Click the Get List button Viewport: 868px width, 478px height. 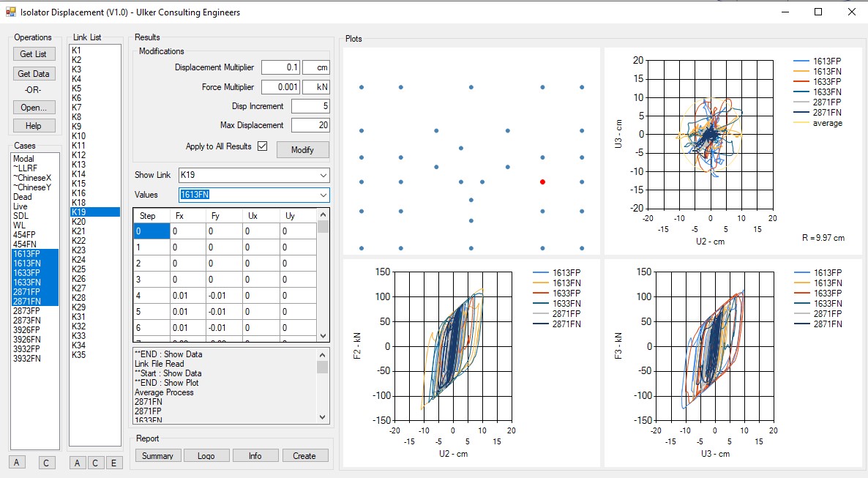[34, 53]
